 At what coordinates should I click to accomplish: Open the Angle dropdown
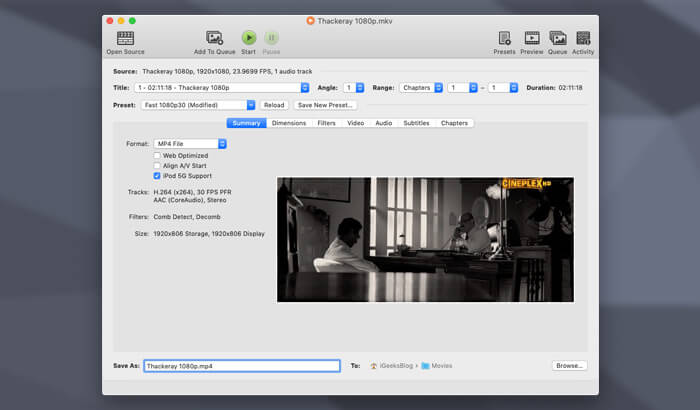pos(354,88)
